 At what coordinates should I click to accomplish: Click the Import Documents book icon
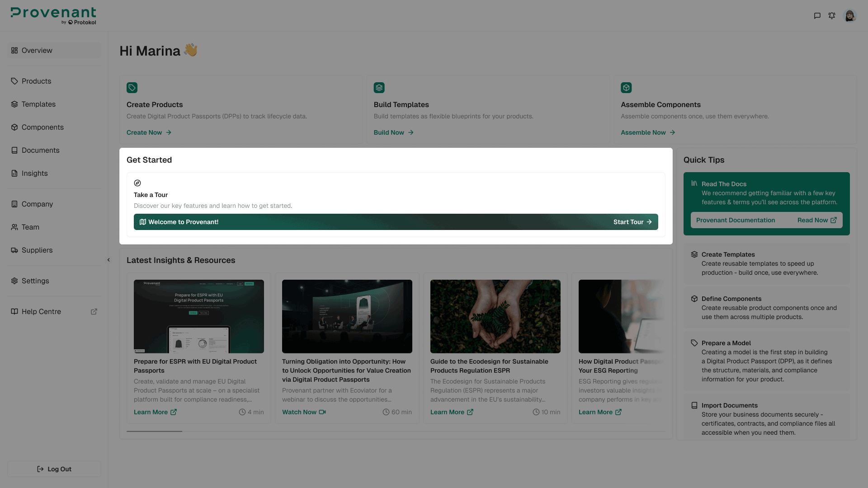click(694, 405)
